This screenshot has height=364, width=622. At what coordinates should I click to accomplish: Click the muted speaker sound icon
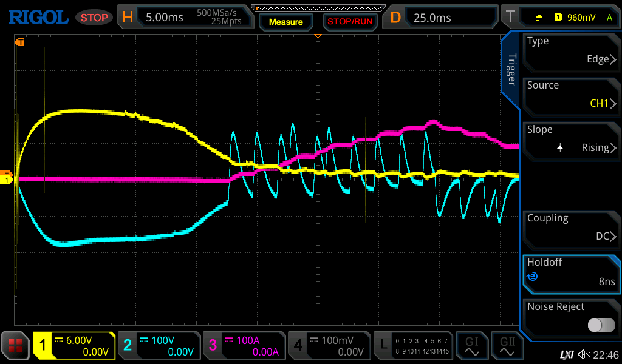(584, 354)
